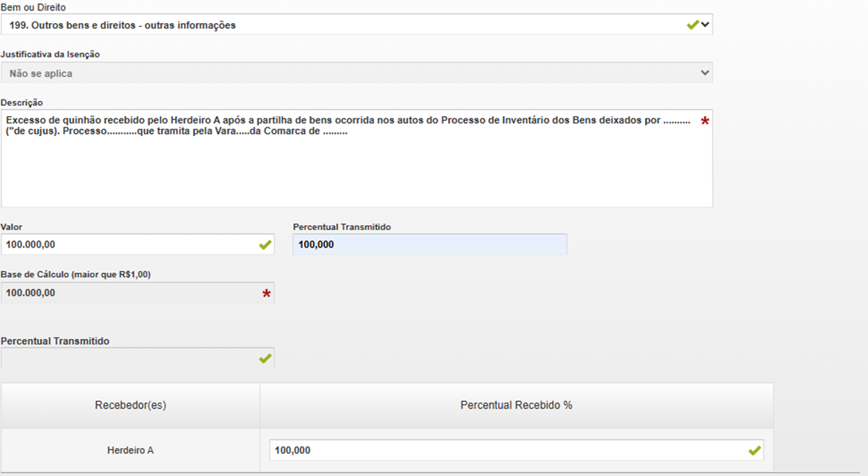Click green checkmark in Herdeiro A percentage field
Screen dimensions: 868x476
755,451
